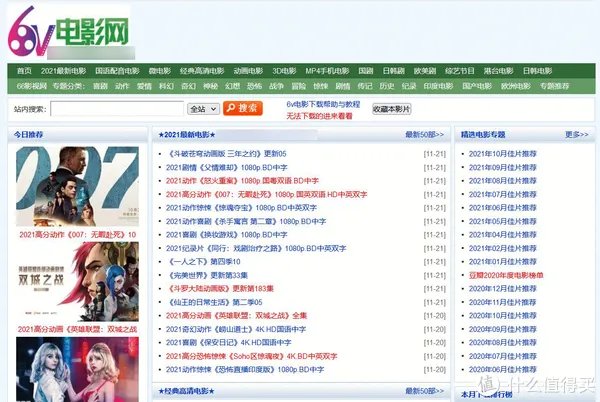Open the 双城之战 poster thumbnail
The width and height of the screenshot is (600, 402).
pos(77,282)
